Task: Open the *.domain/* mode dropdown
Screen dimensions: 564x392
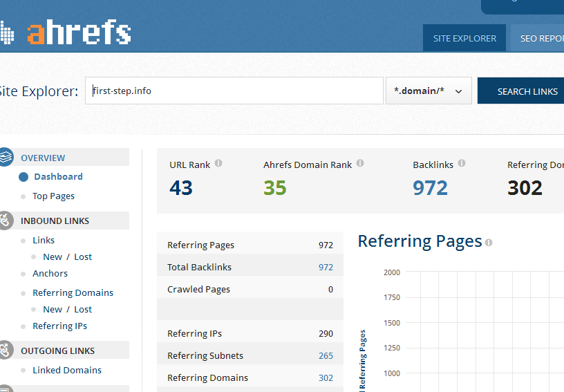Action: (x=429, y=91)
